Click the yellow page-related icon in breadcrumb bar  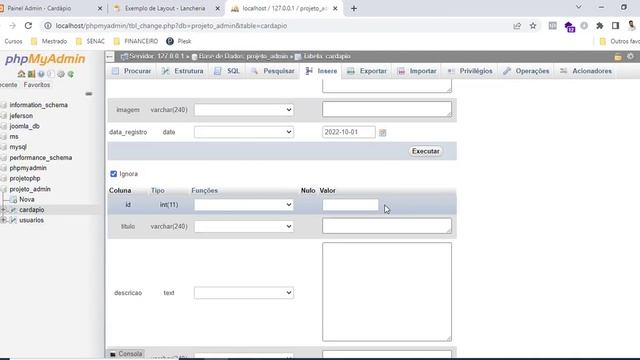(x=618, y=57)
